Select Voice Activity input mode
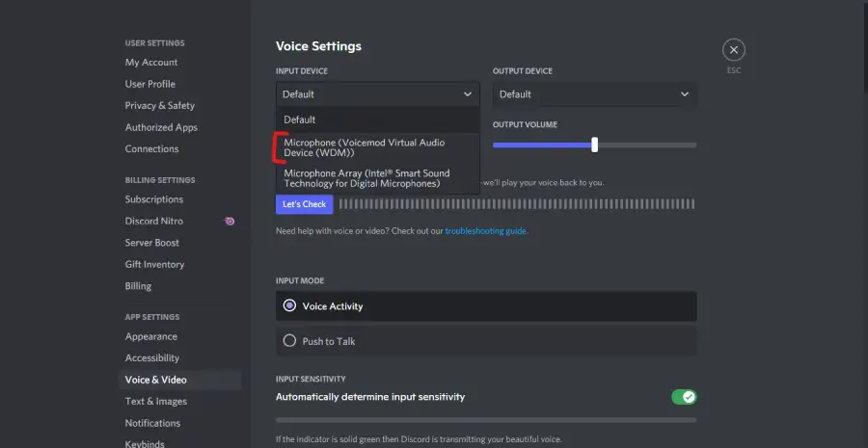This screenshot has width=868, height=448. pyautogui.click(x=486, y=305)
